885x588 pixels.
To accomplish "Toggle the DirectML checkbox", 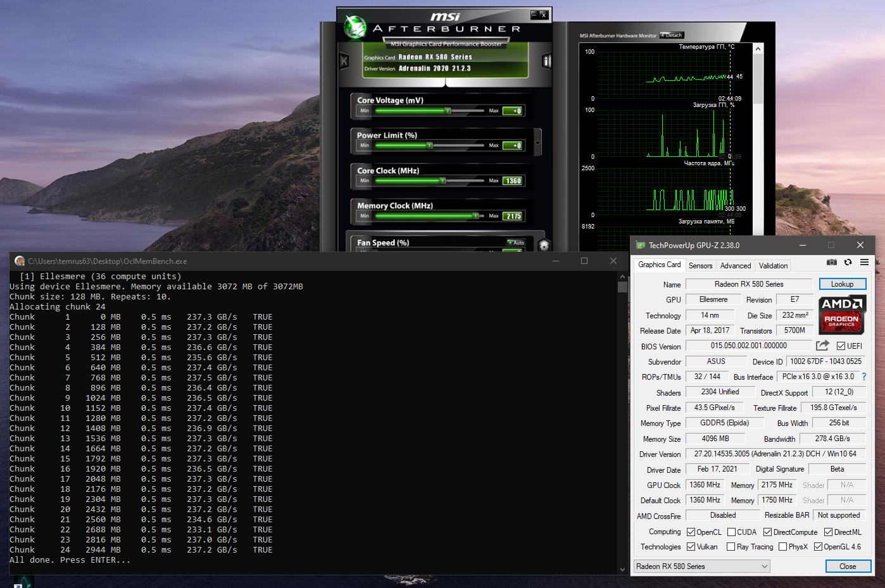I will 828,532.
